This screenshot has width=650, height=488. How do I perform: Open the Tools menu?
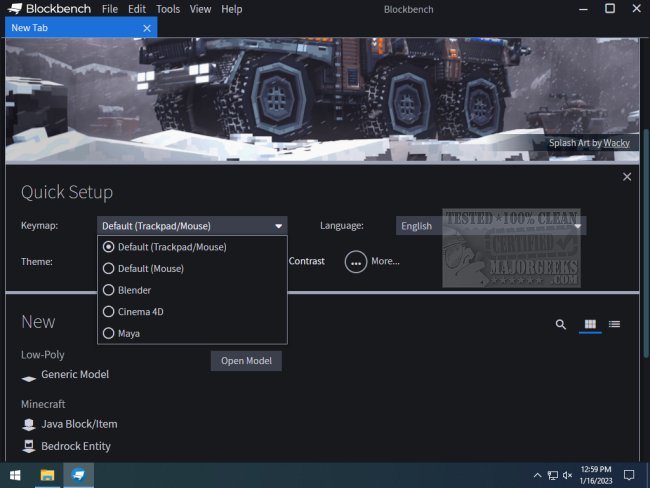(x=168, y=9)
